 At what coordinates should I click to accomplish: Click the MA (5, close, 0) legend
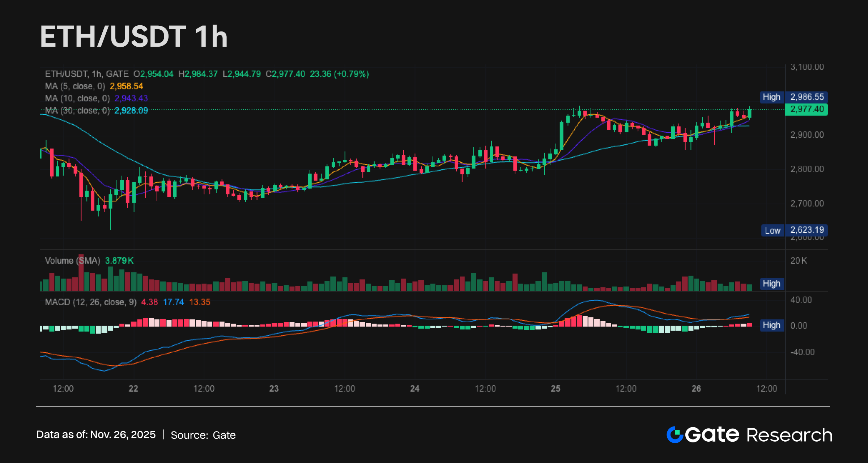click(75, 86)
